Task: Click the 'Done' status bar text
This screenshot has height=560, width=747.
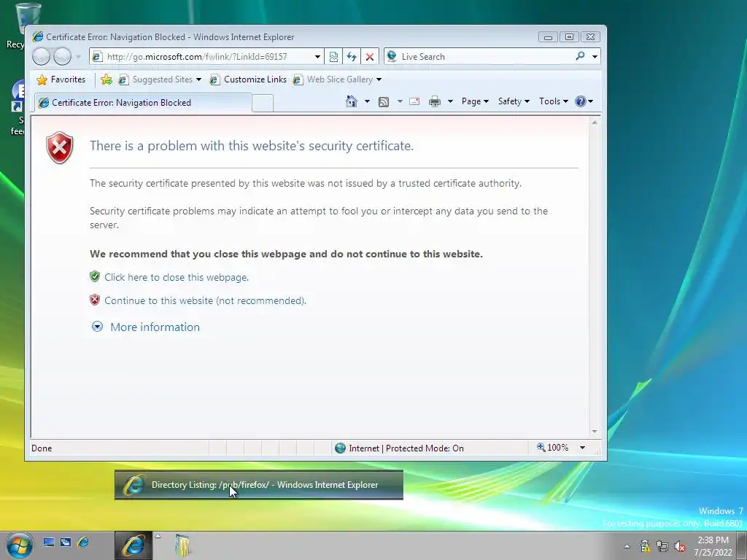Action: coord(42,448)
